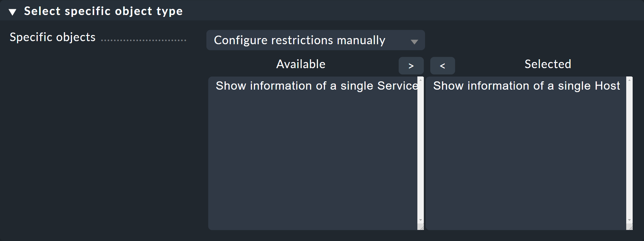644x241 pixels.
Task: Click scroll-down arrow in Selected list
Action: coord(629,220)
